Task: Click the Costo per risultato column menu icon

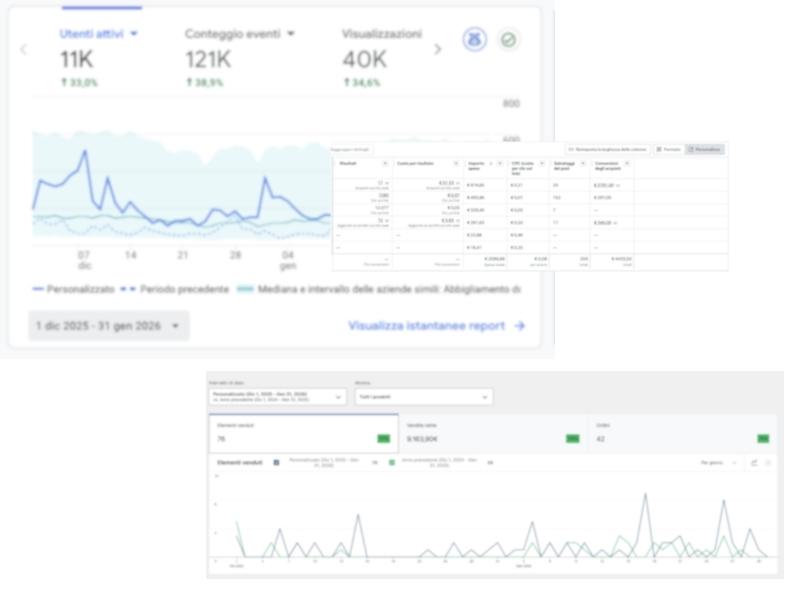Action: tap(457, 163)
